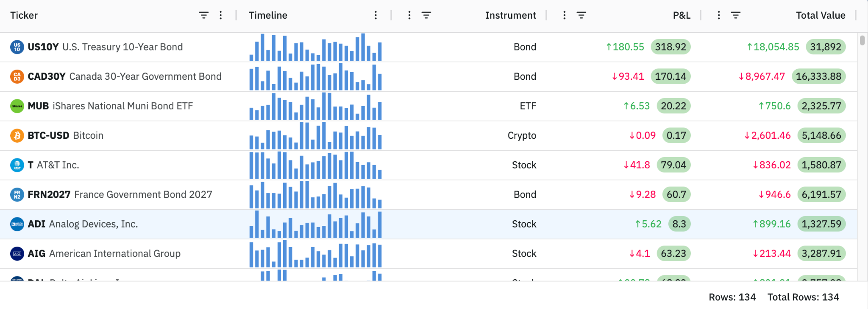Click the 1,580.87 total value badge
868x309 pixels.
821,165
